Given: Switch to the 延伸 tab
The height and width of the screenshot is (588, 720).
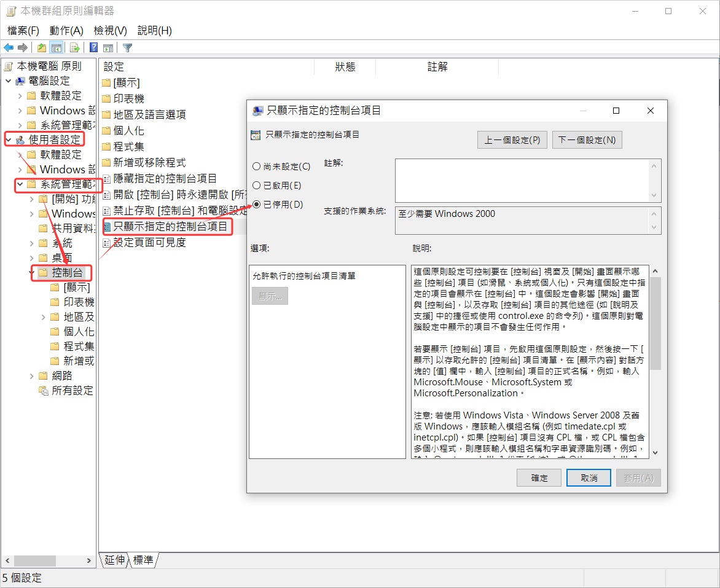Looking at the screenshot, I should (x=114, y=560).
